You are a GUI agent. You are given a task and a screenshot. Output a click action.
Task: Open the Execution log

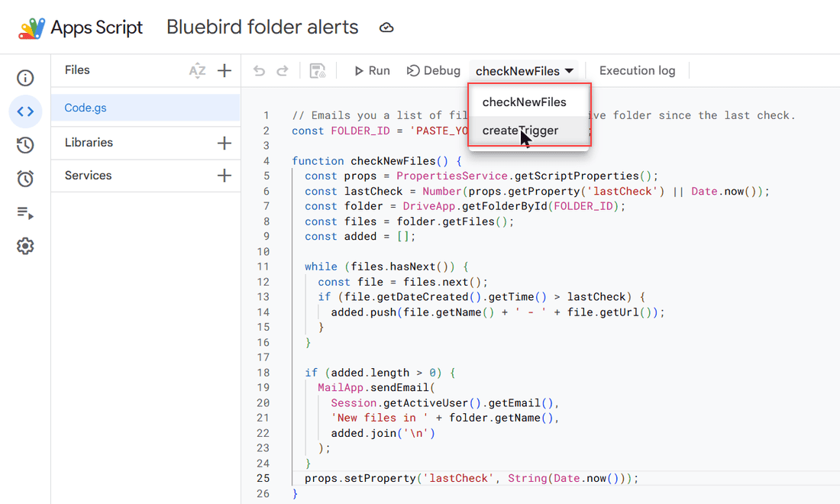click(x=637, y=71)
